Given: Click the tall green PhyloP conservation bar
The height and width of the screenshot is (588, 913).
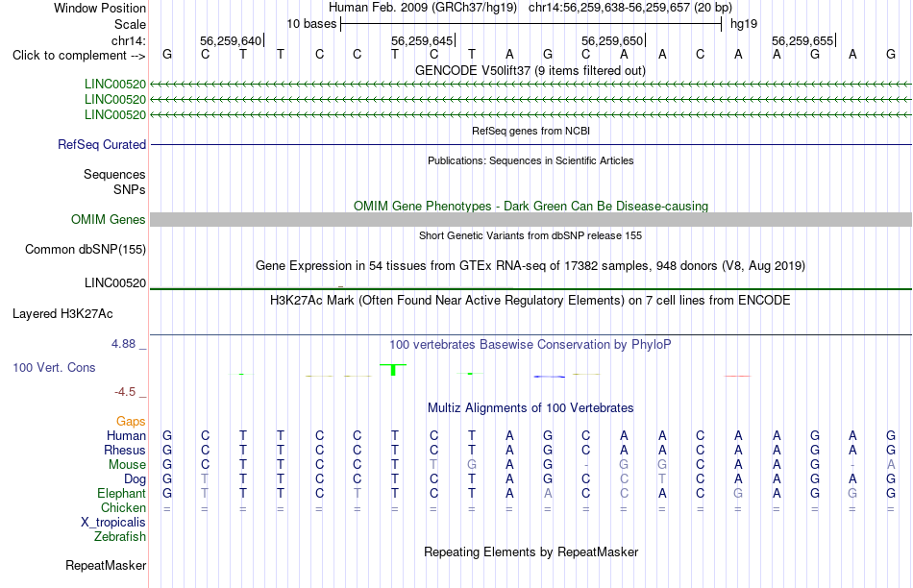Looking at the screenshot, I should (x=393, y=370).
